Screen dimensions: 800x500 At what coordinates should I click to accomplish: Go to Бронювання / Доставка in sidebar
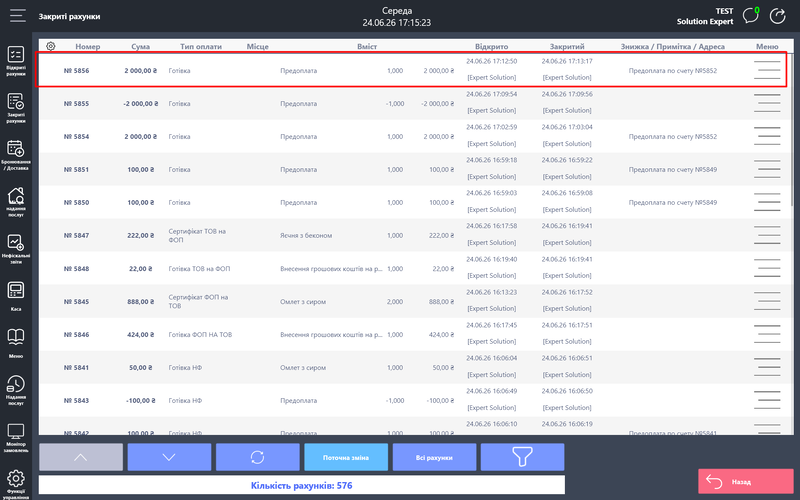click(16, 155)
